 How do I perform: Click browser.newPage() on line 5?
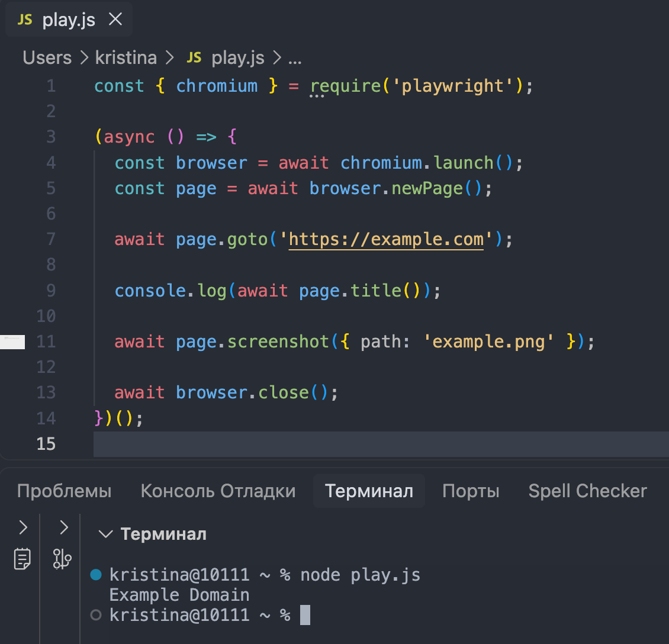click(395, 188)
